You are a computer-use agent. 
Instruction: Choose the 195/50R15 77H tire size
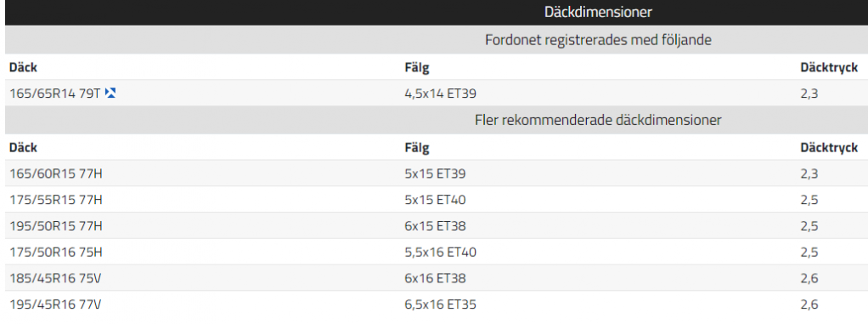point(56,225)
